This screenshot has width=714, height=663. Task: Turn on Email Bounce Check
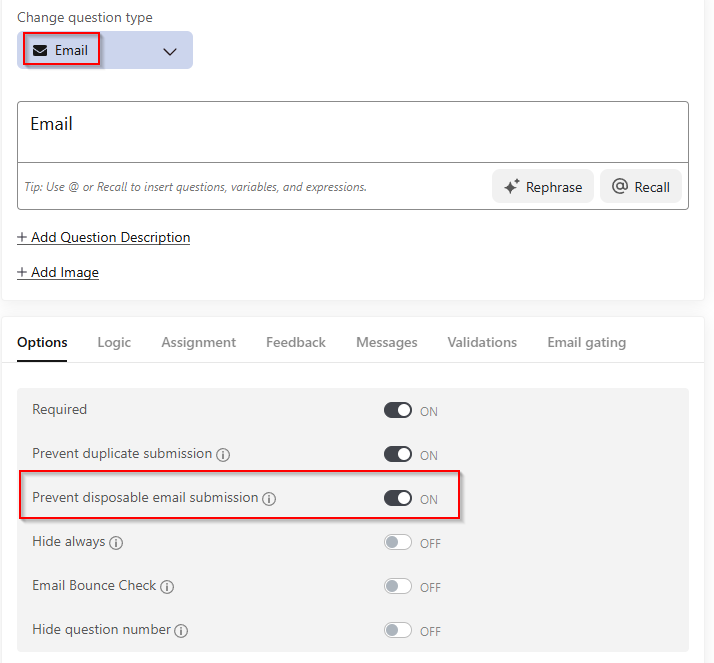coord(398,587)
